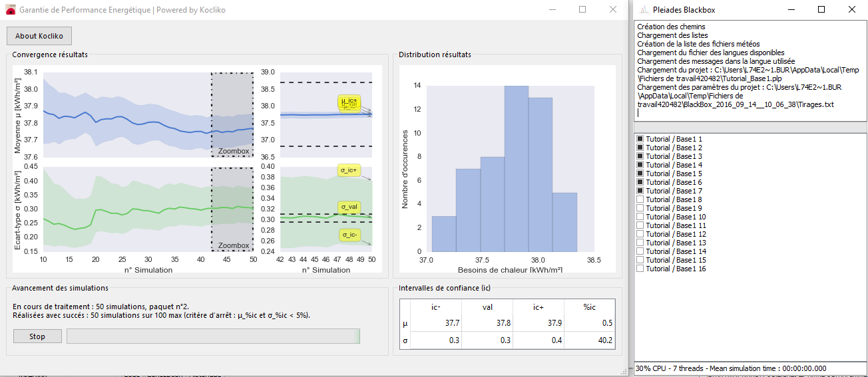This screenshot has height=377, width=868.
Task: Click the simulation progress bar
Action: [x=213, y=336]
